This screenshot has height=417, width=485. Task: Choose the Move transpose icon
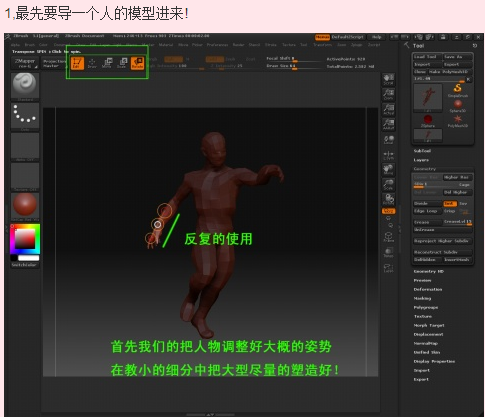(107, 63)
